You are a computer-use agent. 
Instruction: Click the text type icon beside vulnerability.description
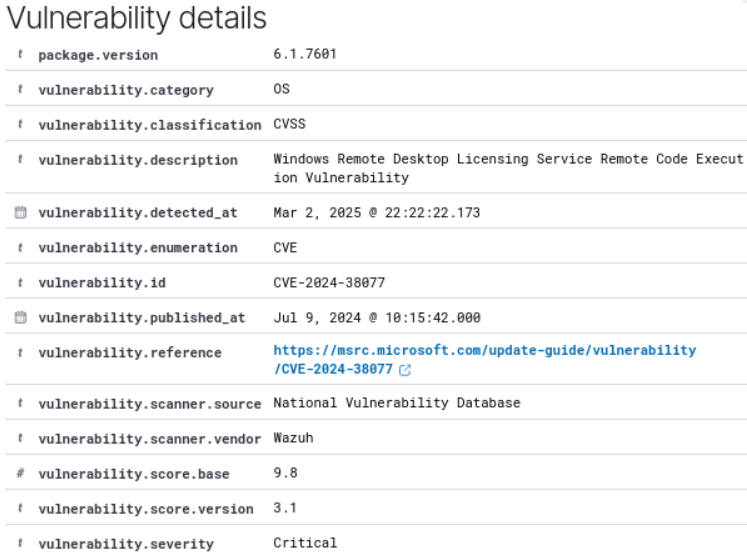tap(20, 160)
